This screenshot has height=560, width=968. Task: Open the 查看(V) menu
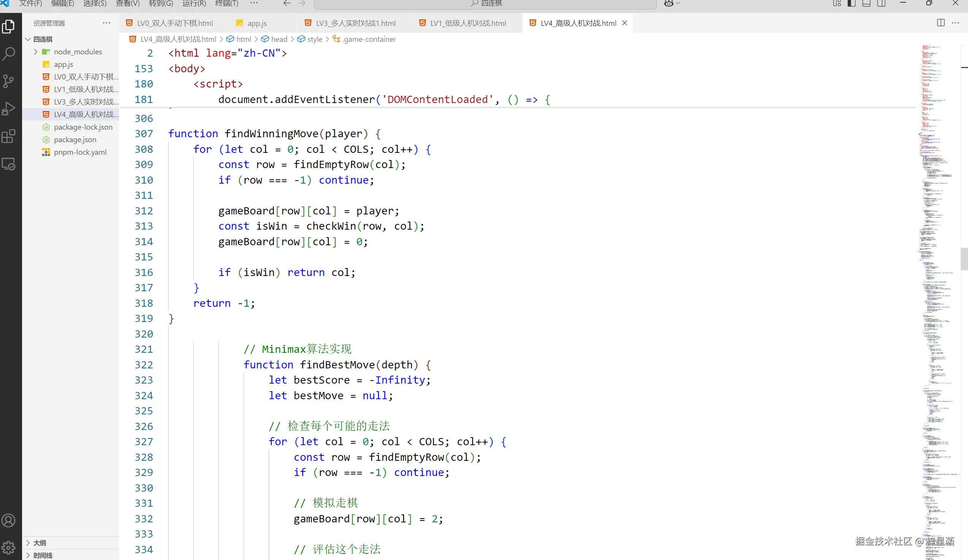127,3
